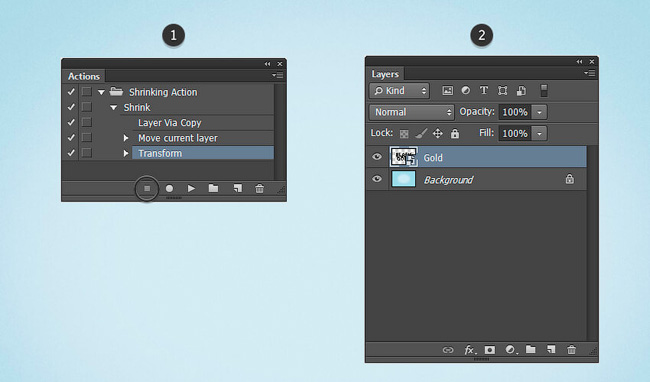Select the Background layer name
The width and height of the screenshot is (650, 382).
coord(448,180)
